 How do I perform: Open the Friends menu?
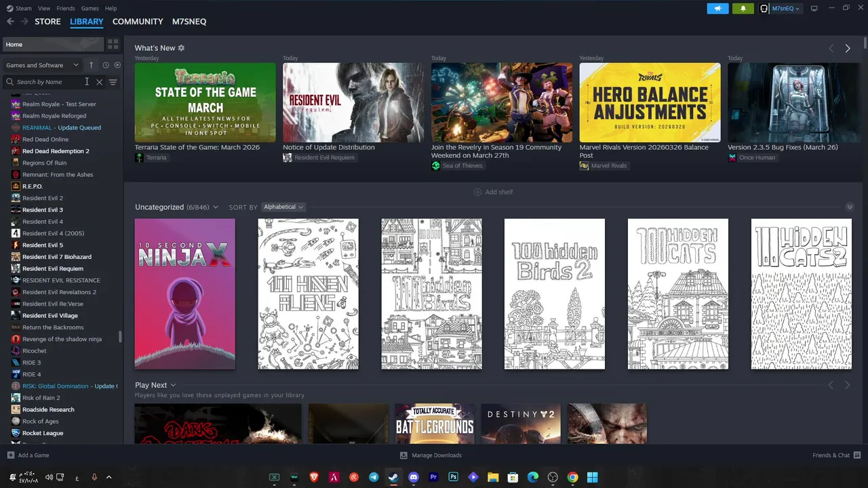click(x=66, y=8)
